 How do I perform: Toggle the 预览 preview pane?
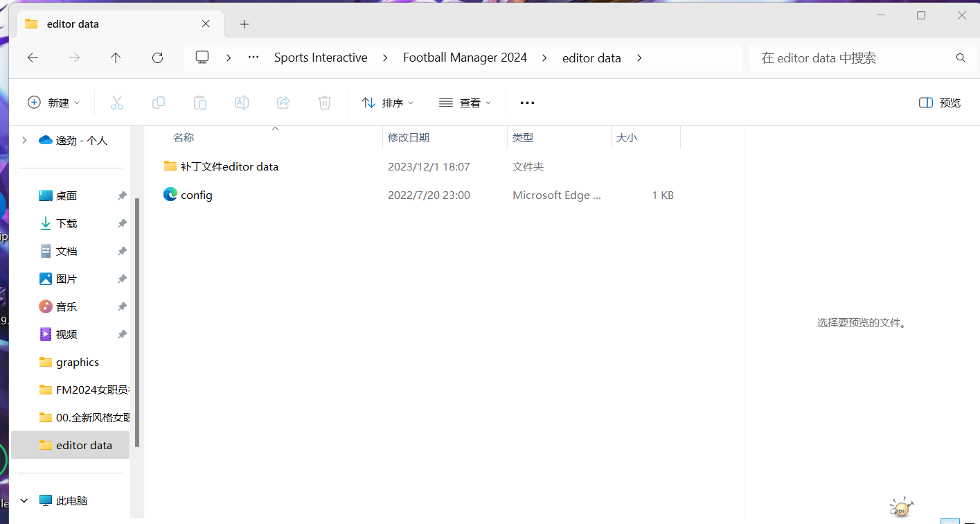pyautogui.click(x=939, y=103)
